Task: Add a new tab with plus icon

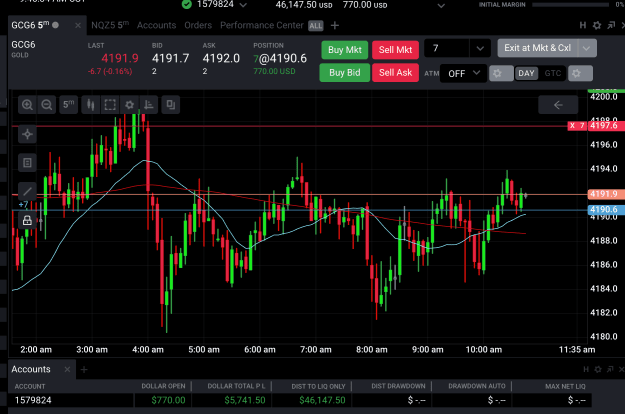Action: 335,26
